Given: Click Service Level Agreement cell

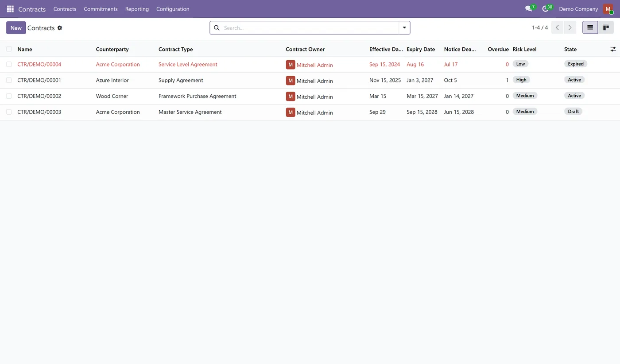Looking at the screenshot, I should click(188, 64).
